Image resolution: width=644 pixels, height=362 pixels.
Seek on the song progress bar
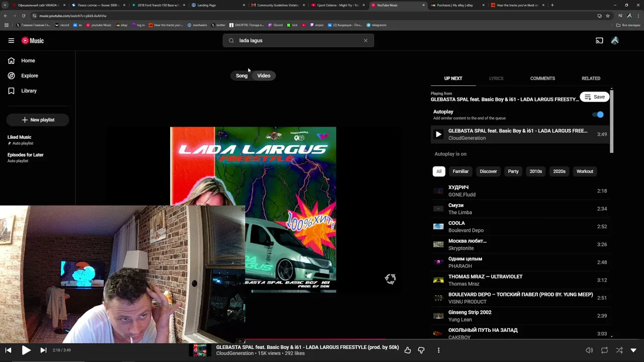pyautogui.click(x=322, y=340)
